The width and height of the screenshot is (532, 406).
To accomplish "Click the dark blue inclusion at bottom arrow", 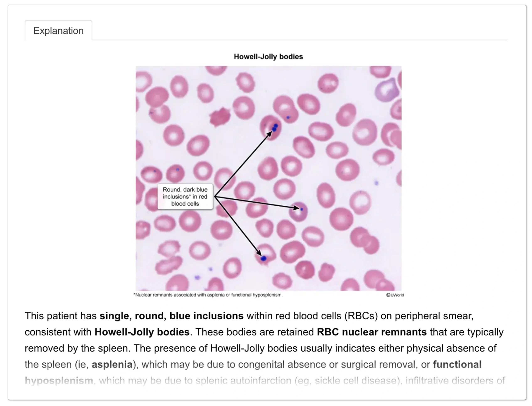I will pyautogui.click(x=264, y=258).
